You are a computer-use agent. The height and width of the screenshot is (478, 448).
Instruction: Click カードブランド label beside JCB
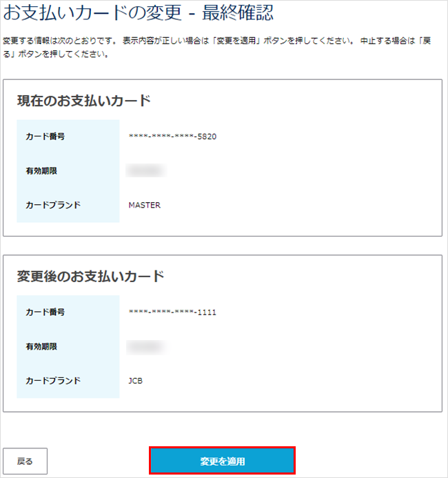(53, 381)
